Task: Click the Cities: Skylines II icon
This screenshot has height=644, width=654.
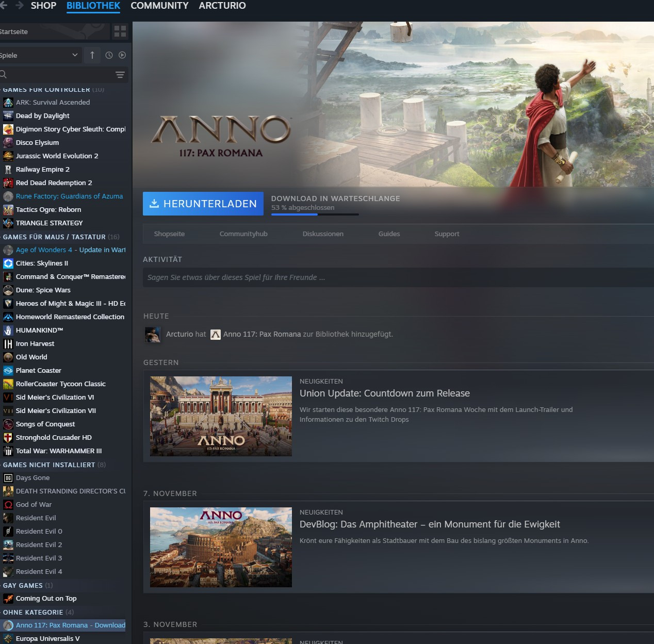Action: coord(8,263)
